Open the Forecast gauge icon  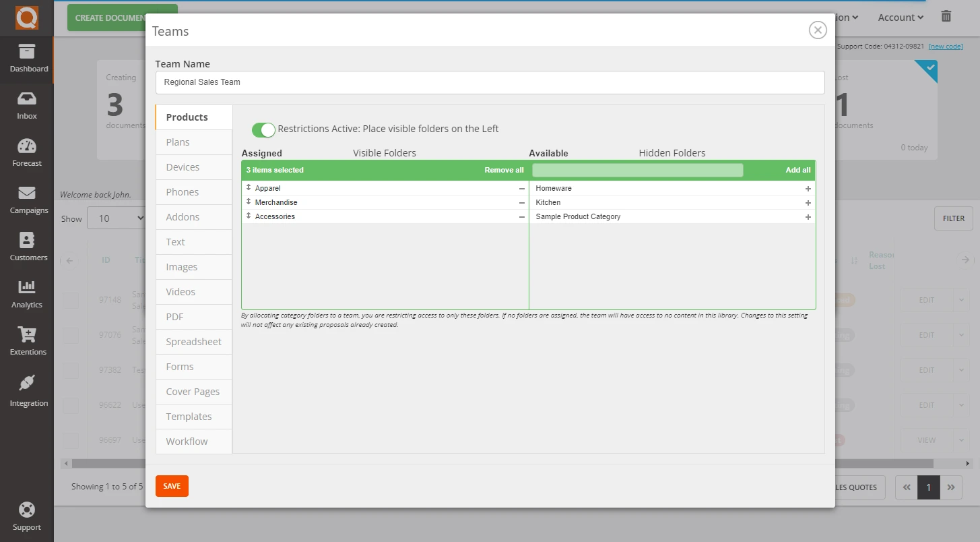click(27, 147)
